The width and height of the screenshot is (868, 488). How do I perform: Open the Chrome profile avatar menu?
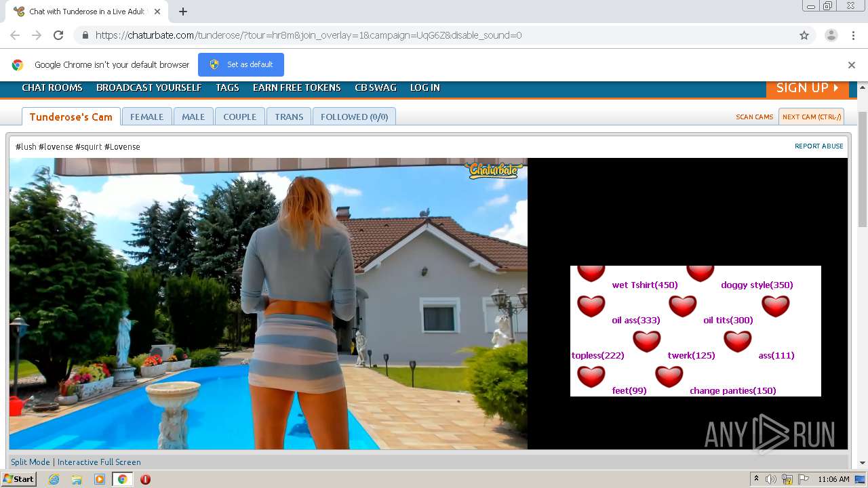pyautogui.click(x=831, y=35)
